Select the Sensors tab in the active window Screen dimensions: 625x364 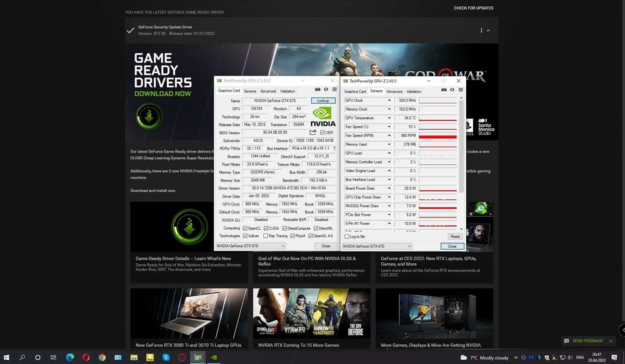(x=376, y=91)
